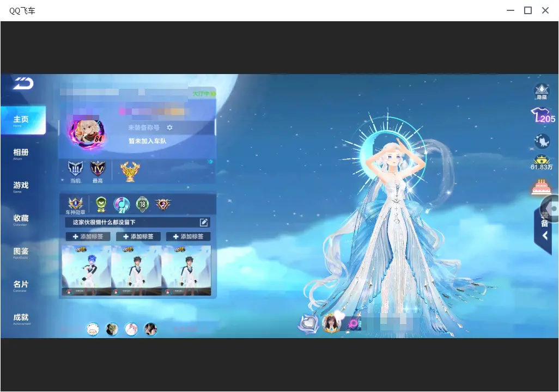Click the crown popularity icon 61.83万

coord(542,163)
